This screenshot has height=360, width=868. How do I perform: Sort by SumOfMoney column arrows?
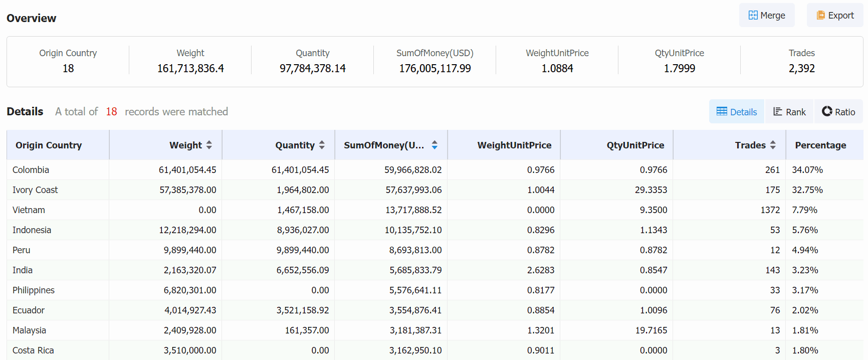point(435,145)
